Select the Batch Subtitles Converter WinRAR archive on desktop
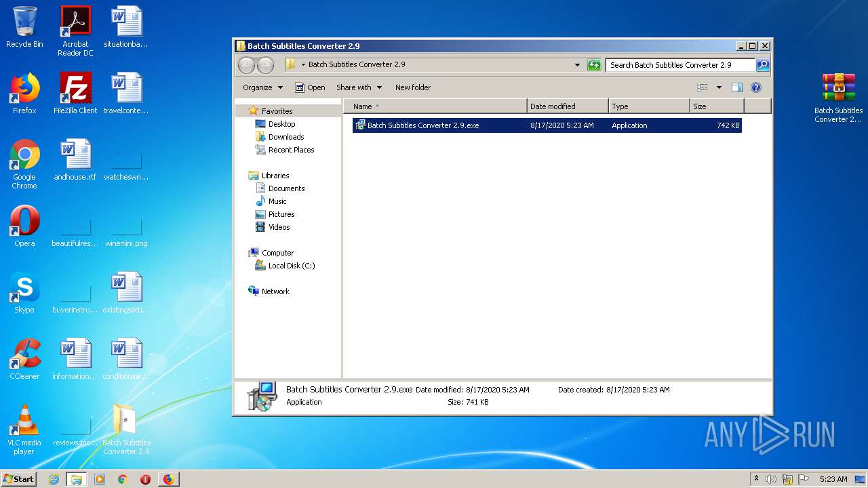The image size is (868, 488). pos(839,98)
